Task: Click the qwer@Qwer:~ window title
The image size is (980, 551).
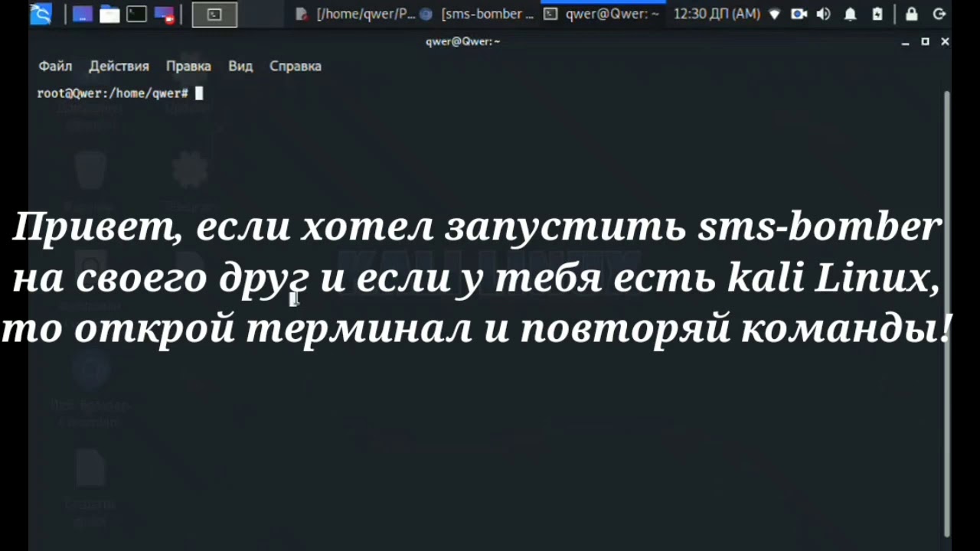Action: pyautogui.click(x=462, y=41)
